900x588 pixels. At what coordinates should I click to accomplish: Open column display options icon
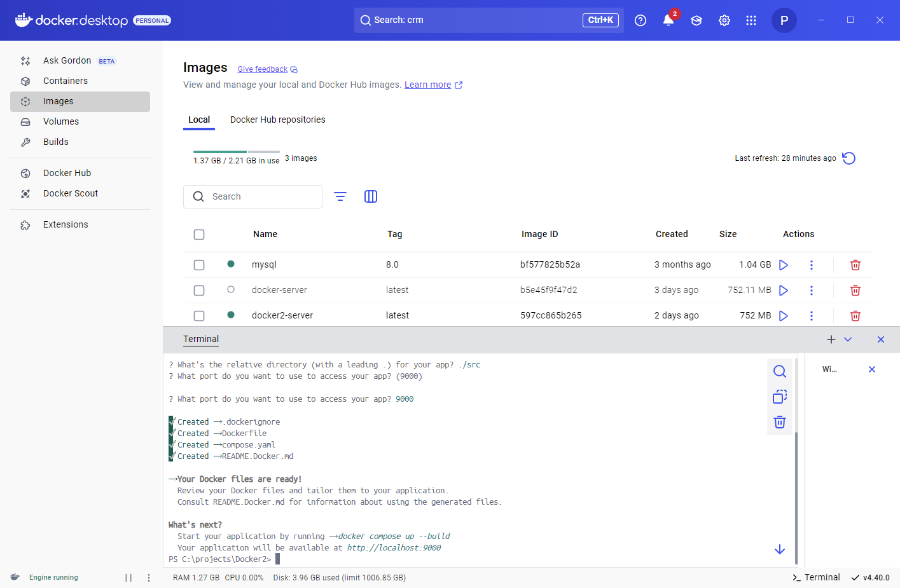click(371, 196)
